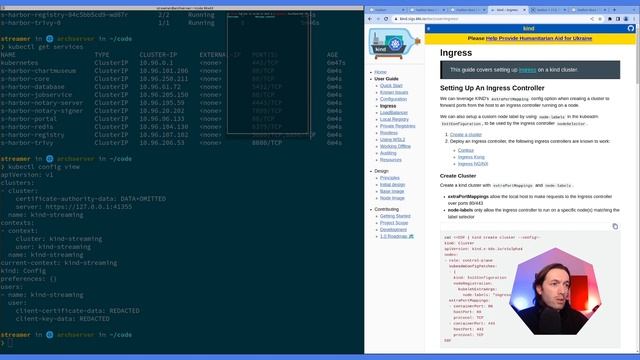The image size is (640, 360).
Task: Close the first Harbor tab
Action: (403, 10)
